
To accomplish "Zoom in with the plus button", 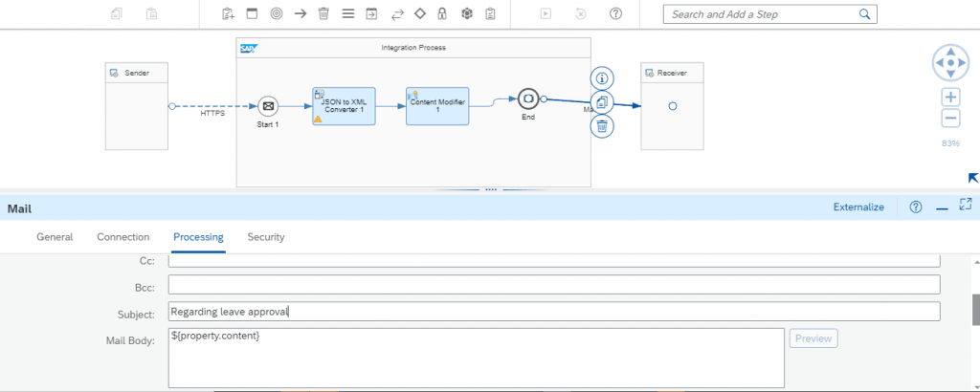I will point(950,98).
